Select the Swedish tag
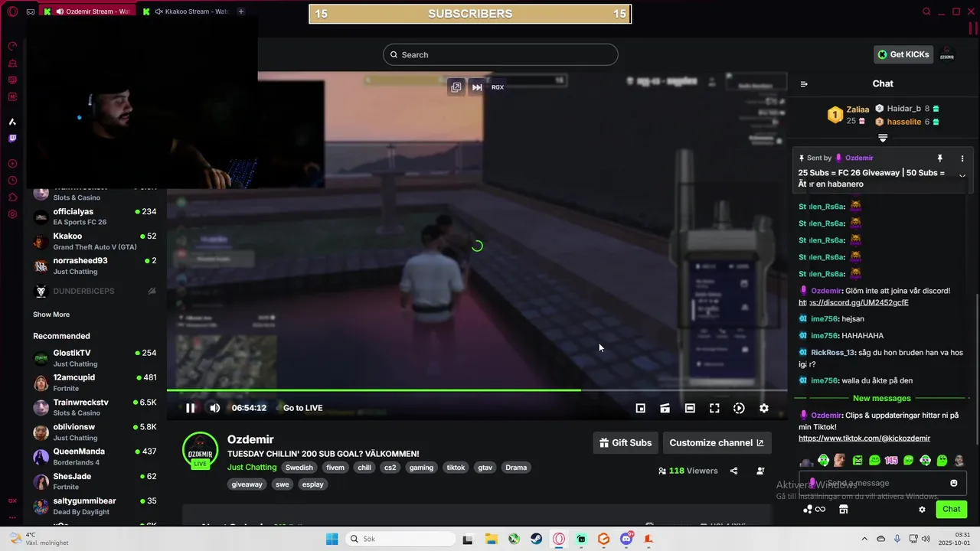This screenshot has height=551, width=980. [x=299, y=468]
